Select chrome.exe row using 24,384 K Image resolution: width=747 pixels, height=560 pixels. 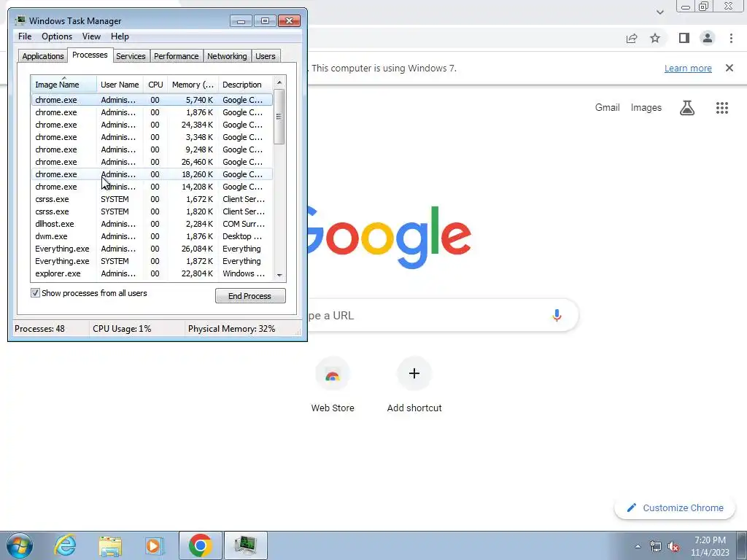(x=152, y=125)
